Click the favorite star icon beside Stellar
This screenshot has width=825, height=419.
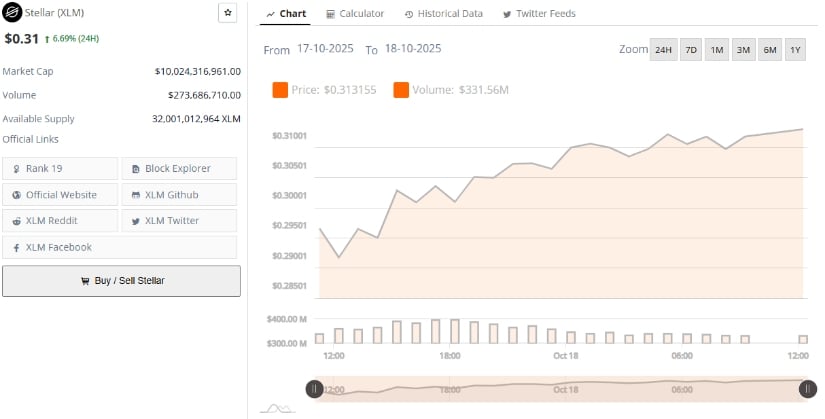227,13
